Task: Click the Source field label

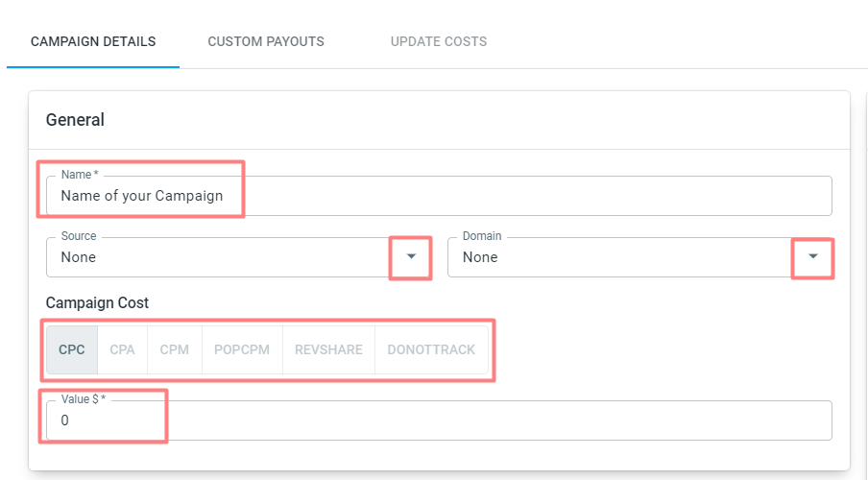Action: 79,236
